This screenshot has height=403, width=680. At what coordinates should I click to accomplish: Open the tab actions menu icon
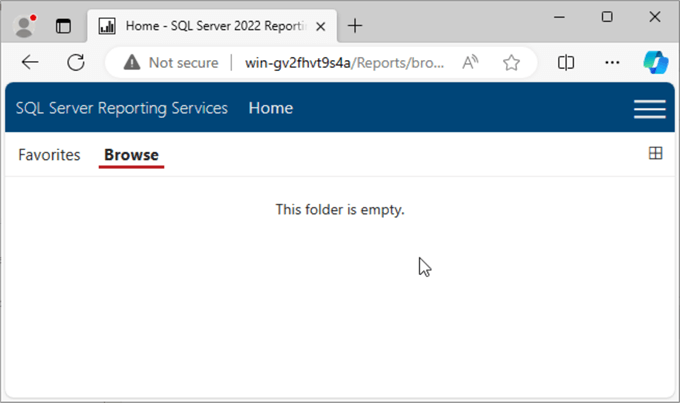click(x=63, y=26)
